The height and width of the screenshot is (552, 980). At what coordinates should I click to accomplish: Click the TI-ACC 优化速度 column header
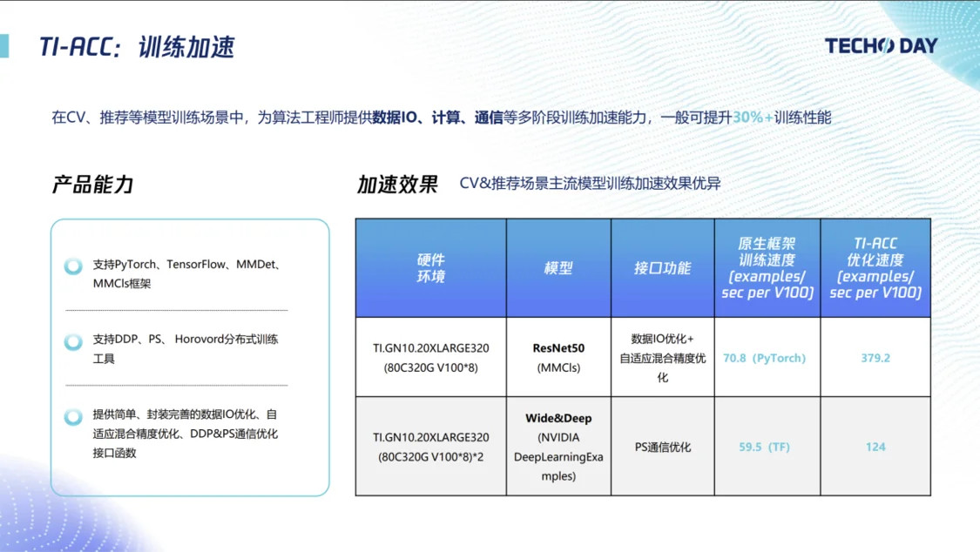click(x=875, y=268)
